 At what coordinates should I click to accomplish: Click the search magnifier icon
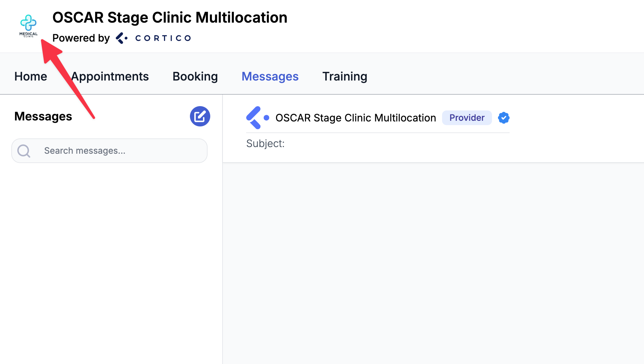coord(24,151)
